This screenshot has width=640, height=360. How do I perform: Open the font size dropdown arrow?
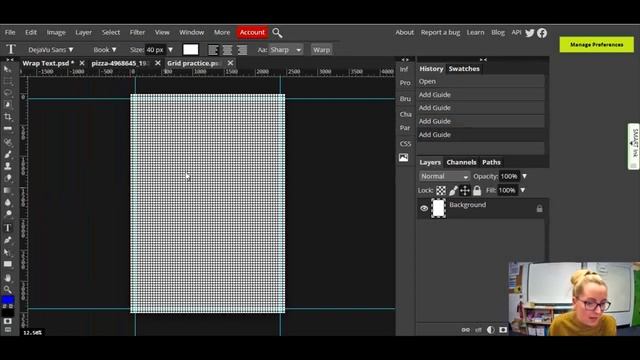click(171, 50)
